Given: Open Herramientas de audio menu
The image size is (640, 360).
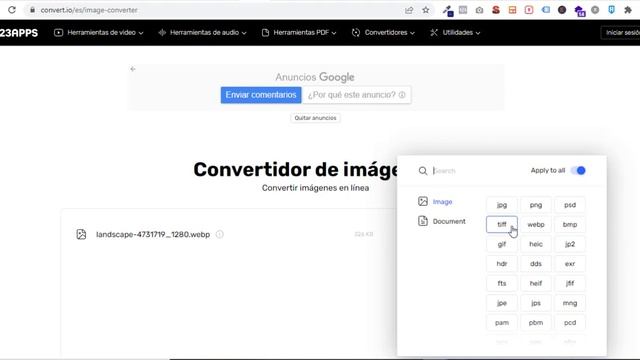Looking at the screenshot, I should [x=202, y=33].
